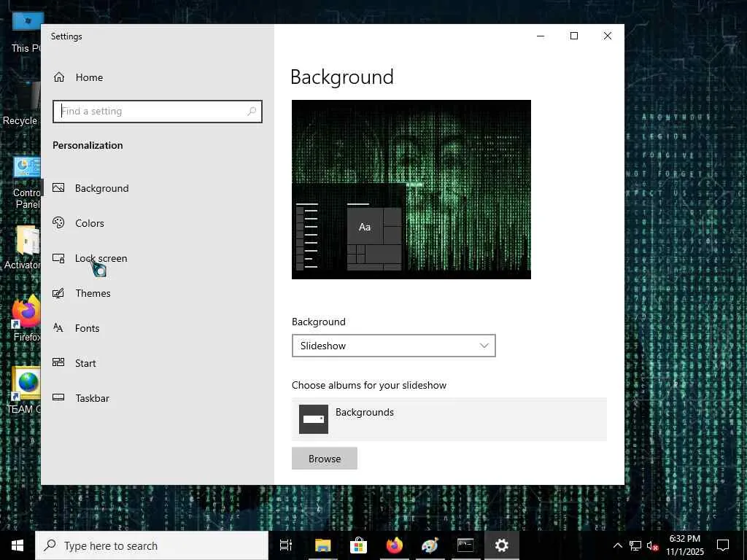Click the search magnifier in Find a setting

252,112
